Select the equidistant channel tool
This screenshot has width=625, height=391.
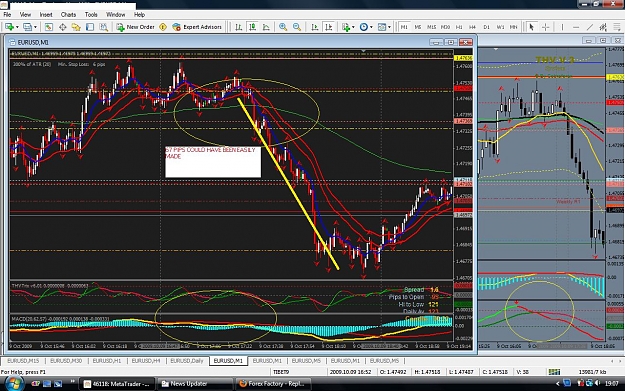click(x=603, y=27)
